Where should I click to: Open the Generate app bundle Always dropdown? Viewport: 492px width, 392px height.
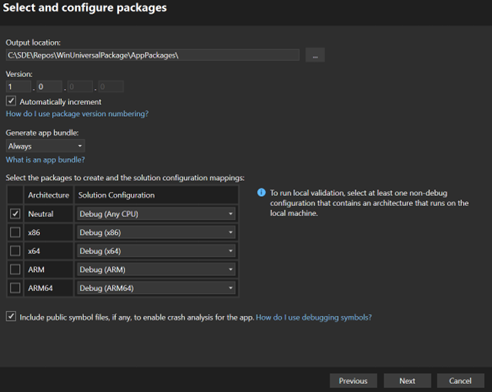pos(45,146)
